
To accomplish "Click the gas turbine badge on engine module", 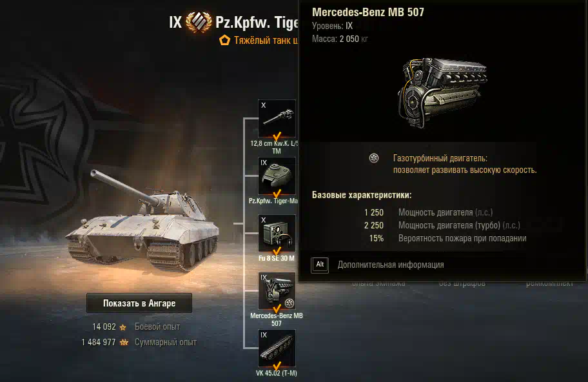I will 289,303.
